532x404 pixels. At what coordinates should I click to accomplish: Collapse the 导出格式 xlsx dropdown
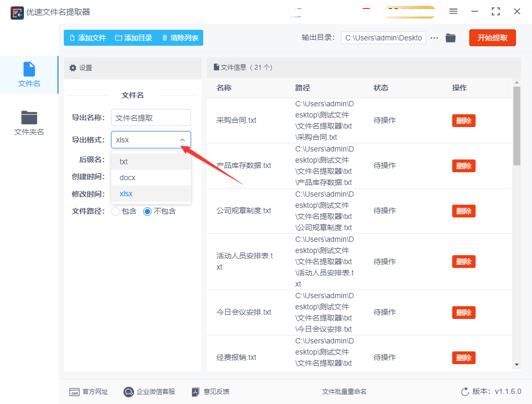pos(151,140)
